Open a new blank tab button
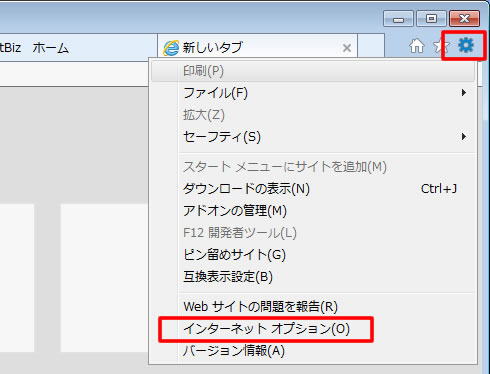Image resolution: width=490 pixels, height=374 pixels. [371, 46]
